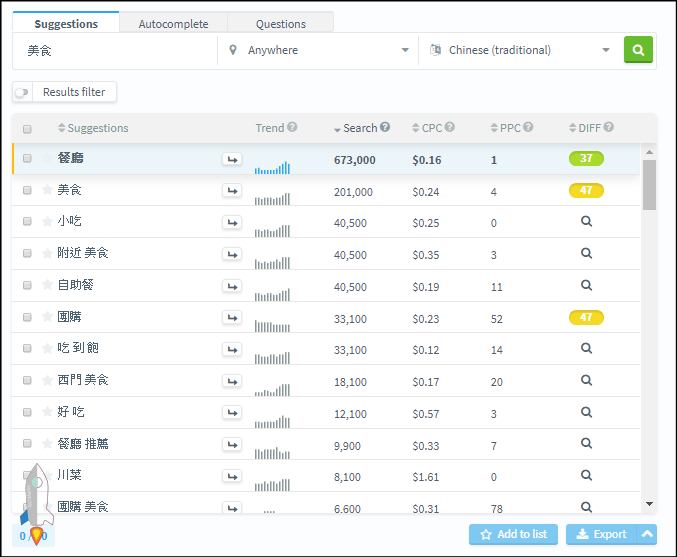The width and height of the screenshot is (677, 557).
Task: Check difficulty magnifier for 附近 美食
Action: (586, 253)
